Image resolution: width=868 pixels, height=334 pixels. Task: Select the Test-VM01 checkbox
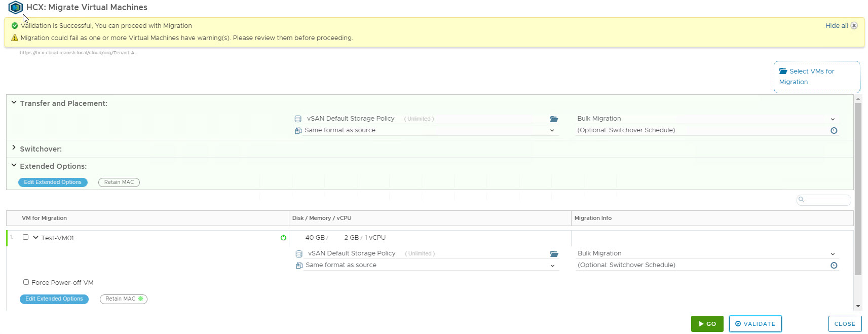pos(25,237)
